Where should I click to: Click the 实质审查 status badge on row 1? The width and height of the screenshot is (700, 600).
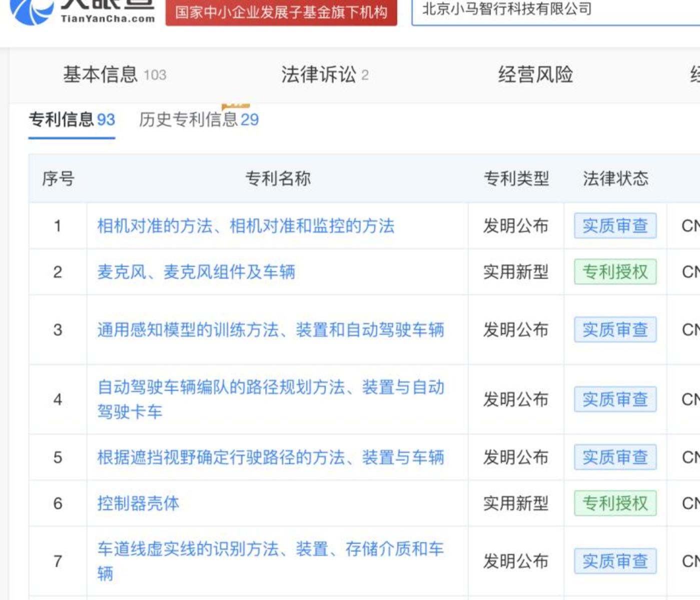615,226
